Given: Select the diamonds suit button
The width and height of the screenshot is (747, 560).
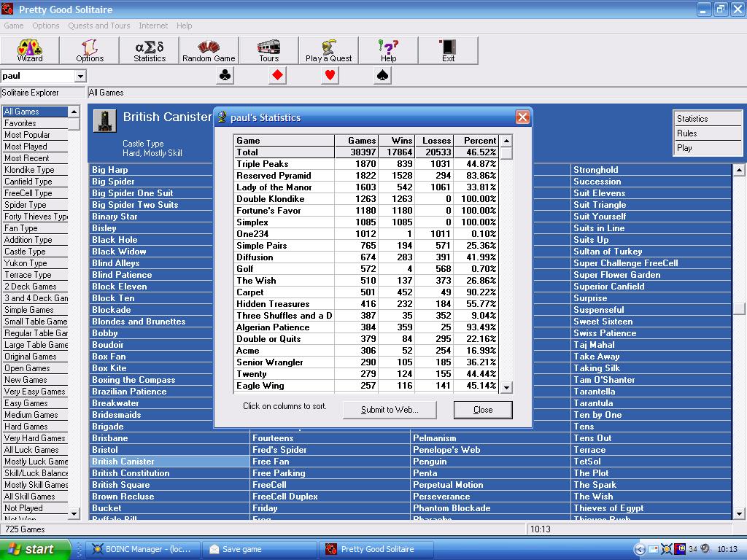Looking at the screenshot, I should pos(277,75).
